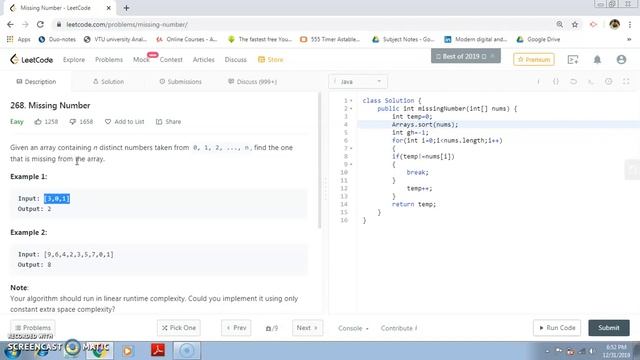
Task: Click the taskbar clock showing 6:52 PM
Action: point(616,351)
